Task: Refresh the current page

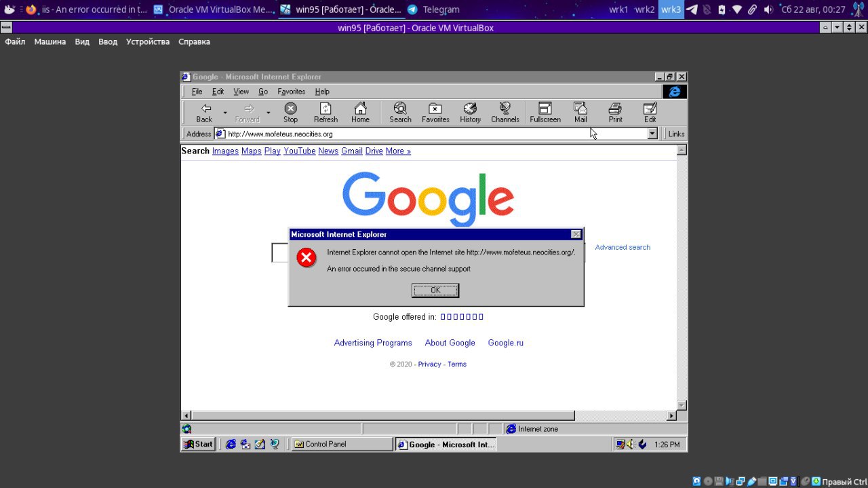Action: 325,113
